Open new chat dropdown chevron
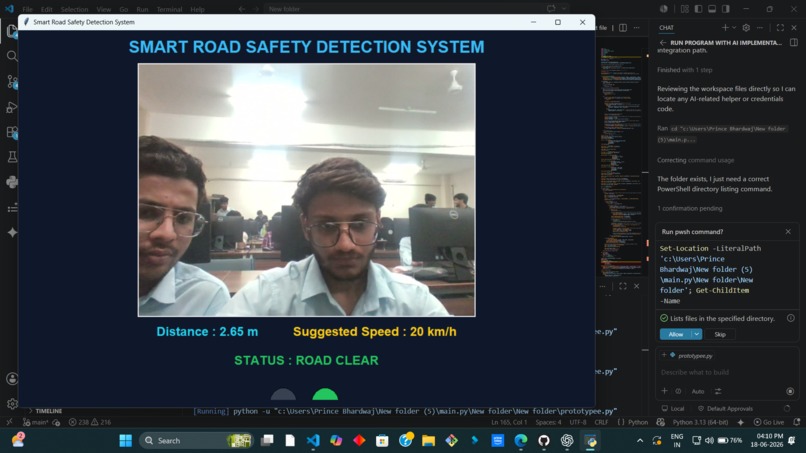The width and height of the screenshot is (806, 453). coord(734,27)
